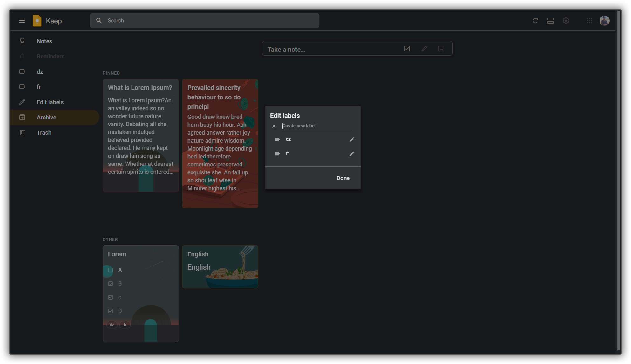Viewport: 631px width, 364px height.
Task: Check the unchecked item A in Lorem note
Action: click(111, 270)
